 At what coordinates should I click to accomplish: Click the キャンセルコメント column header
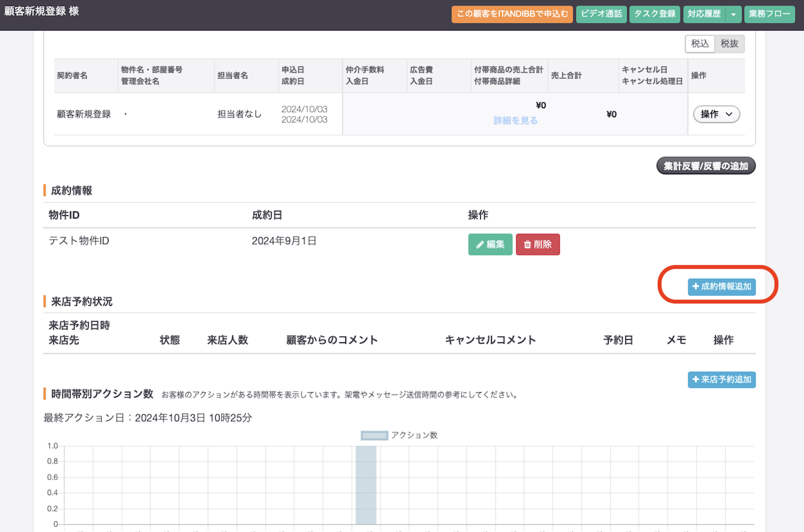[490, 340]
